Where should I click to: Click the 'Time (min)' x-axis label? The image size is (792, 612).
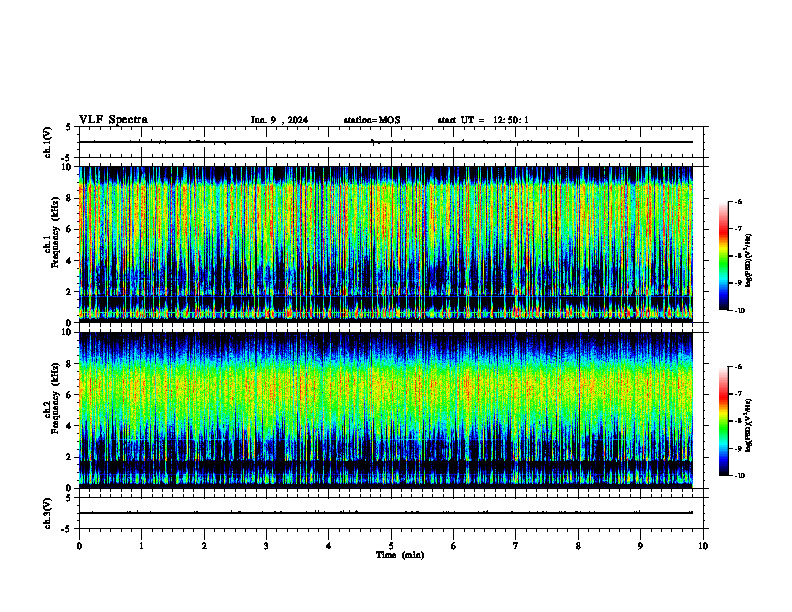tap(400, 555)
